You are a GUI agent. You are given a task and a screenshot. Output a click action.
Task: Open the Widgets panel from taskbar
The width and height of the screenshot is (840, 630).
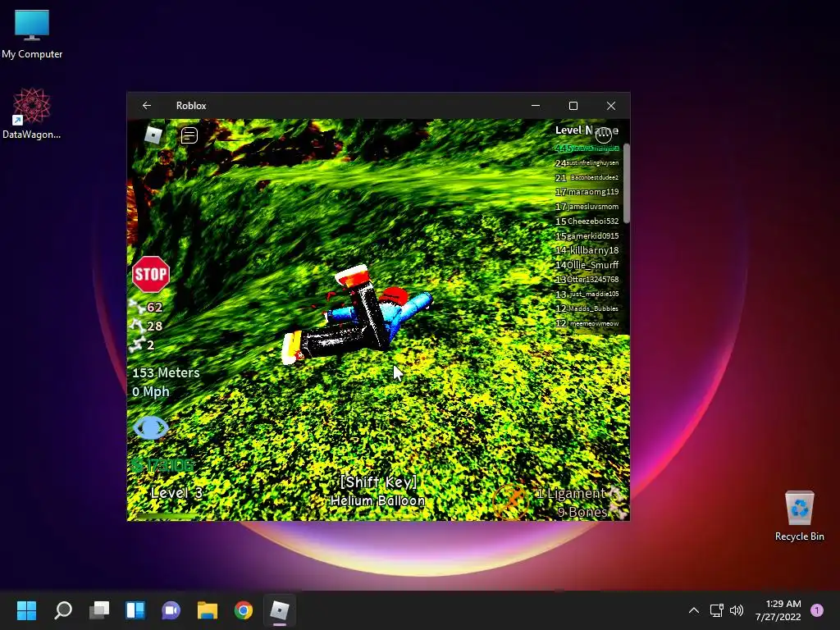[x=135, y=610]
